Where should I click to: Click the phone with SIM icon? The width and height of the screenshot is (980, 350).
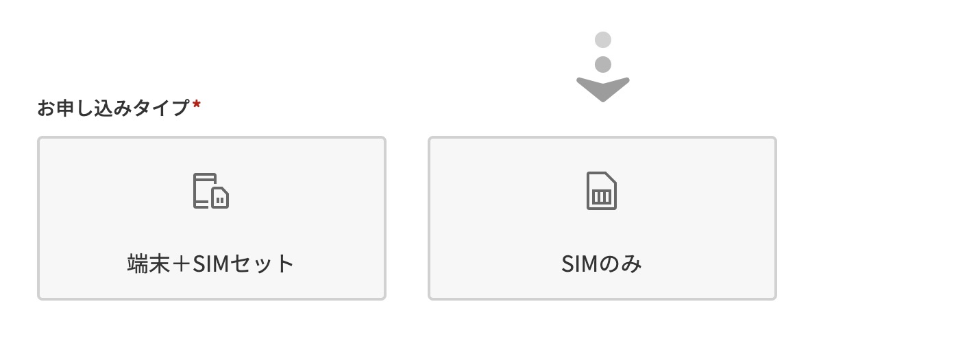tap(210, 190)
